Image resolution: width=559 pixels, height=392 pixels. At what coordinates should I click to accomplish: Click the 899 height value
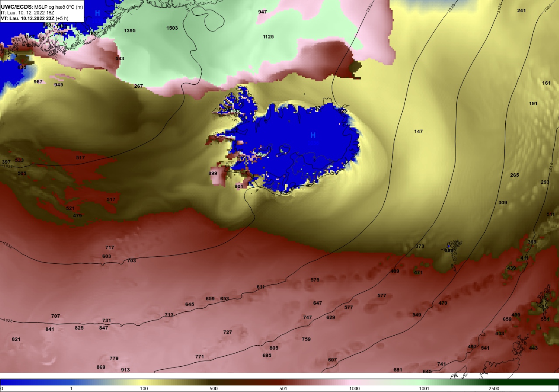213,173
